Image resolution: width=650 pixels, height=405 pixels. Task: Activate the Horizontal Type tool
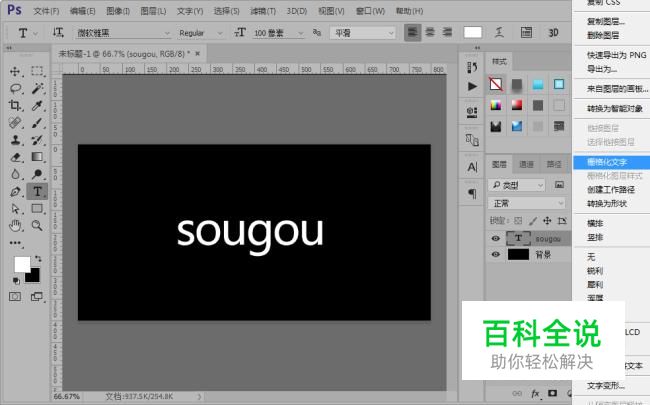tap(37, 190)
